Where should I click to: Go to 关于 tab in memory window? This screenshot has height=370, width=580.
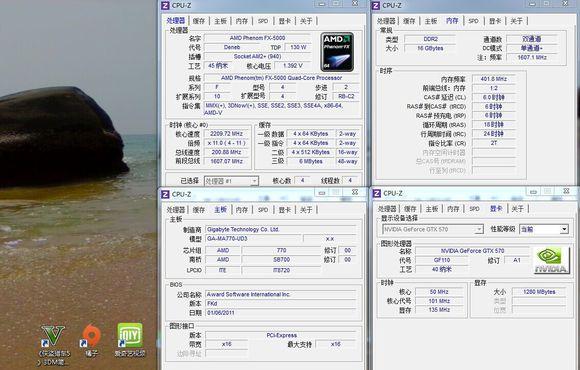click(x=516, y=21)
